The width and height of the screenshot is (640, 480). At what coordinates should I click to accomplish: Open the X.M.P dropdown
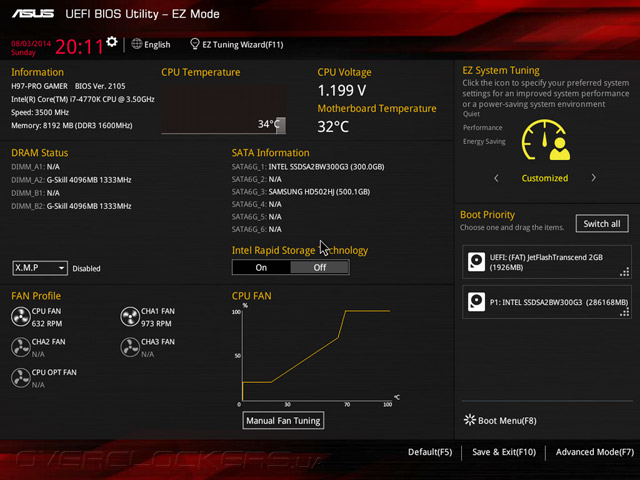pos(40,268)
